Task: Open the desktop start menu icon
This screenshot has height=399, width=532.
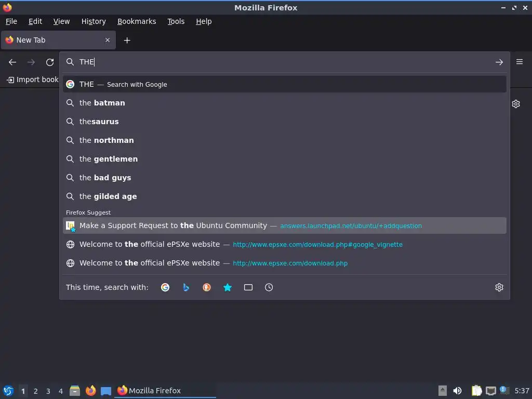Action: click(8, 391)
